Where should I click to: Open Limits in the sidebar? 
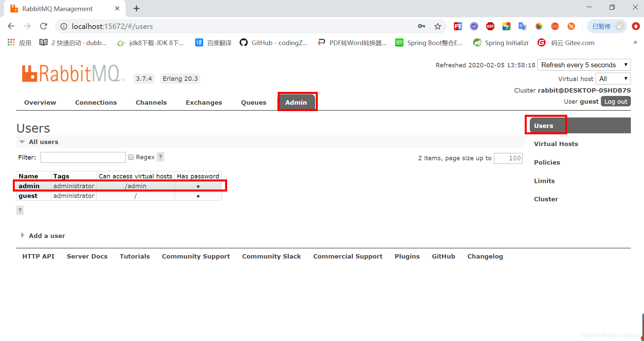pyautogui.click(x=544, y=181)
